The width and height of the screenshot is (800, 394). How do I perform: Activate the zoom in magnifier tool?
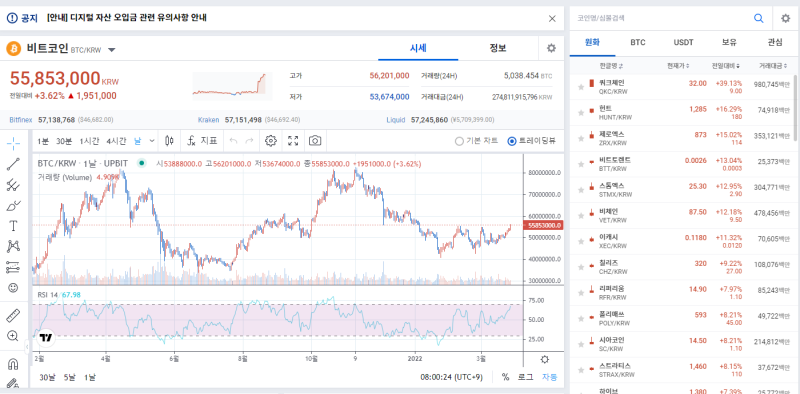pos(13,336)
